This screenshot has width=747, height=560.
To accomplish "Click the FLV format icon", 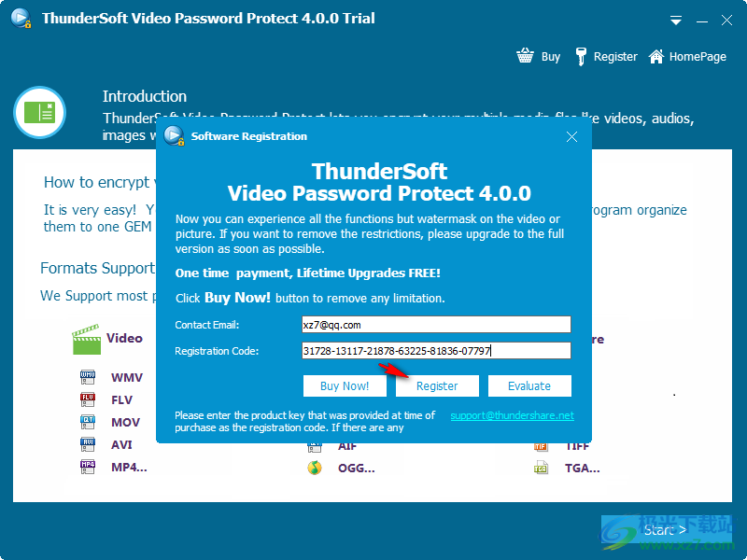I will click(88, 399).
